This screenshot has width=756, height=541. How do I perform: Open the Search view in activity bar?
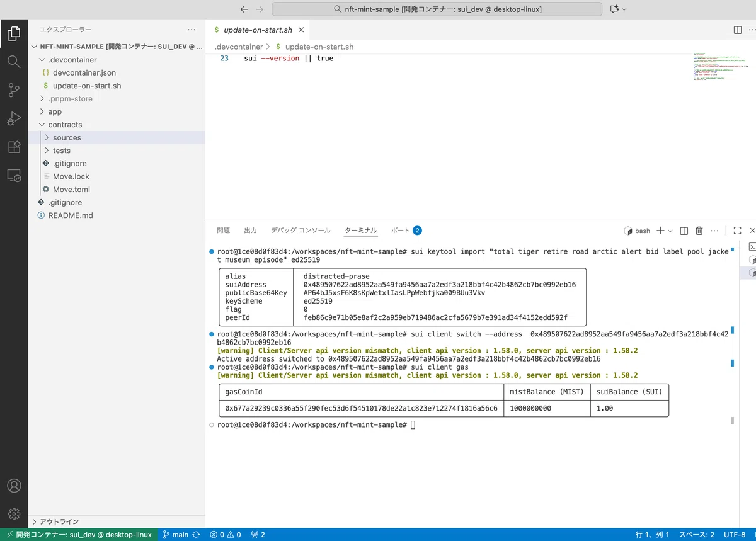coord(14,62)
